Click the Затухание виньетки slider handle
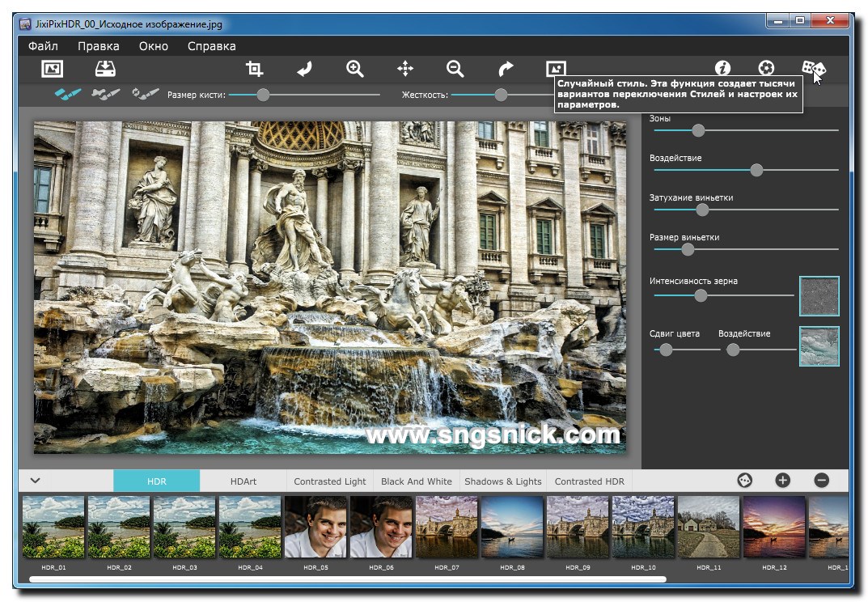868x602 pixels. coord(702,210)
